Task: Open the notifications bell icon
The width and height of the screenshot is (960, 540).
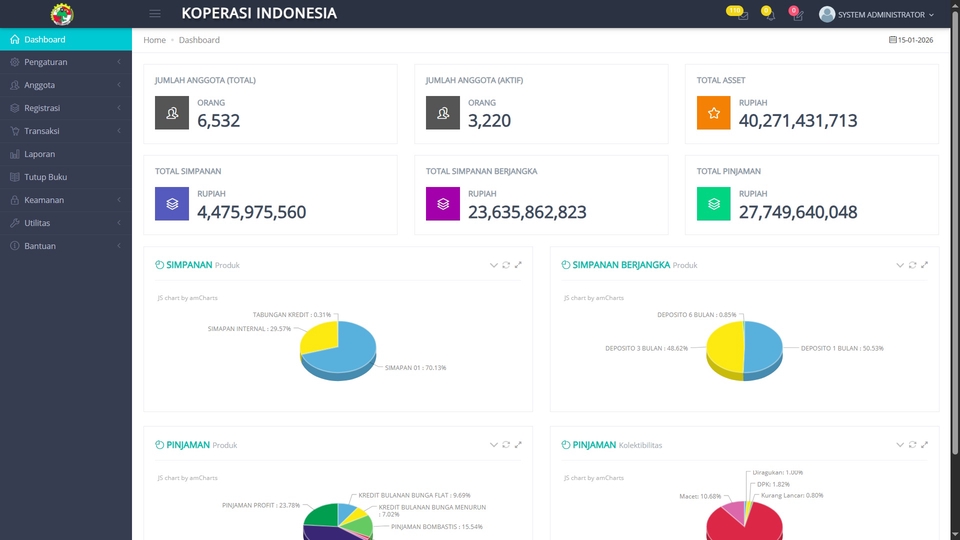Action: pos(769,15)
